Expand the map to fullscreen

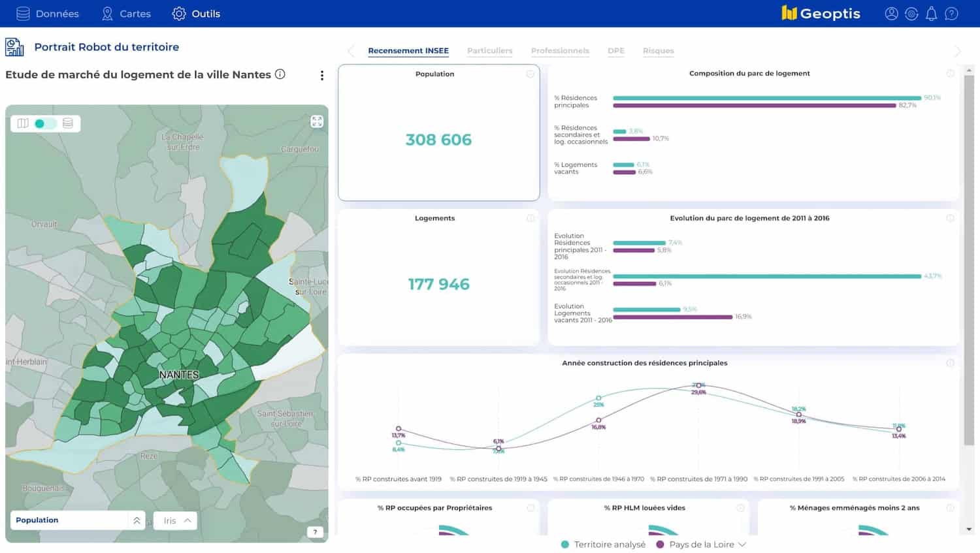[317, 121]
